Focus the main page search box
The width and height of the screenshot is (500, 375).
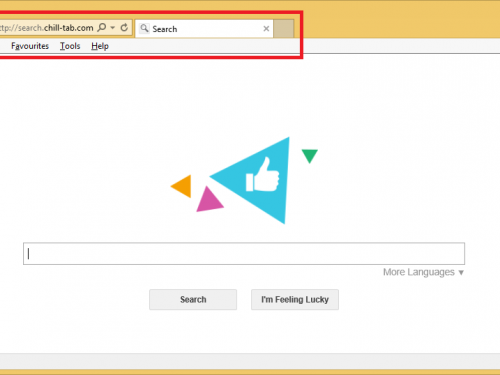[244, 254]
